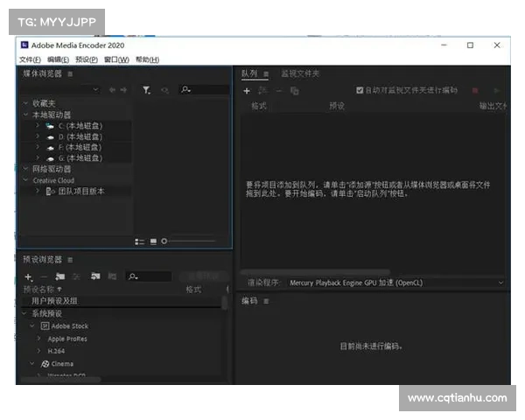Click media browser forward arrow
The height and width of the screenshot is (420, 525).
(x=123, y=90)
